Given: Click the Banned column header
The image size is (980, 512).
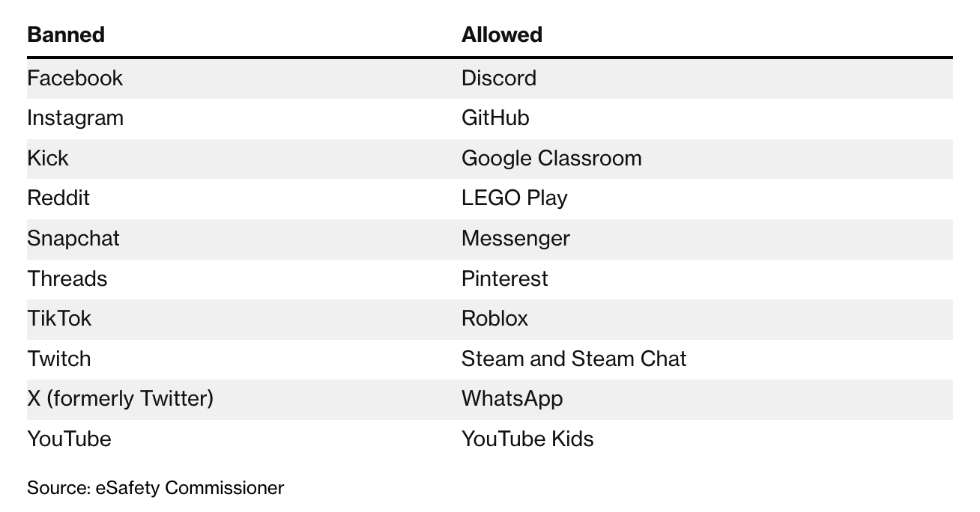Looking at the screenshot, I should point(66,34).
